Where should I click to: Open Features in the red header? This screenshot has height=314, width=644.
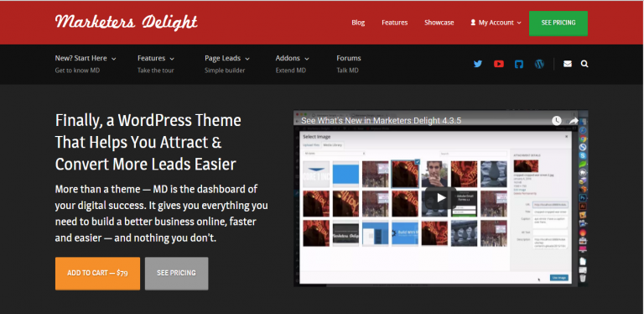tap(395, 23)
